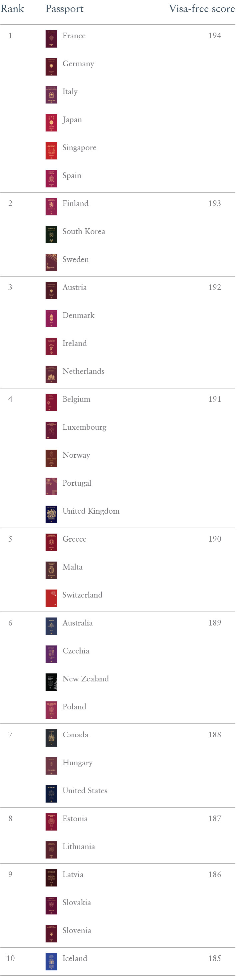Select the United States passport icon
This screenshot has height=980, width=239.
(x=51, y=794)
